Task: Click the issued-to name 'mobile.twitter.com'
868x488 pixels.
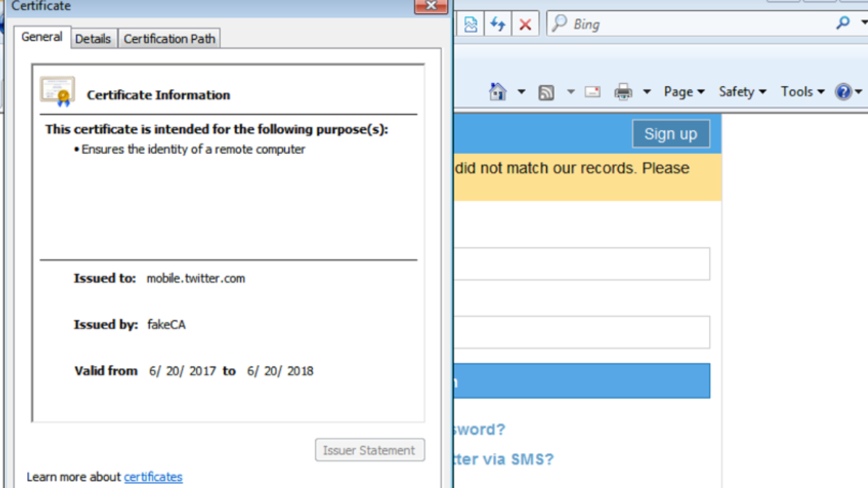Action: (x=196, y=278)
